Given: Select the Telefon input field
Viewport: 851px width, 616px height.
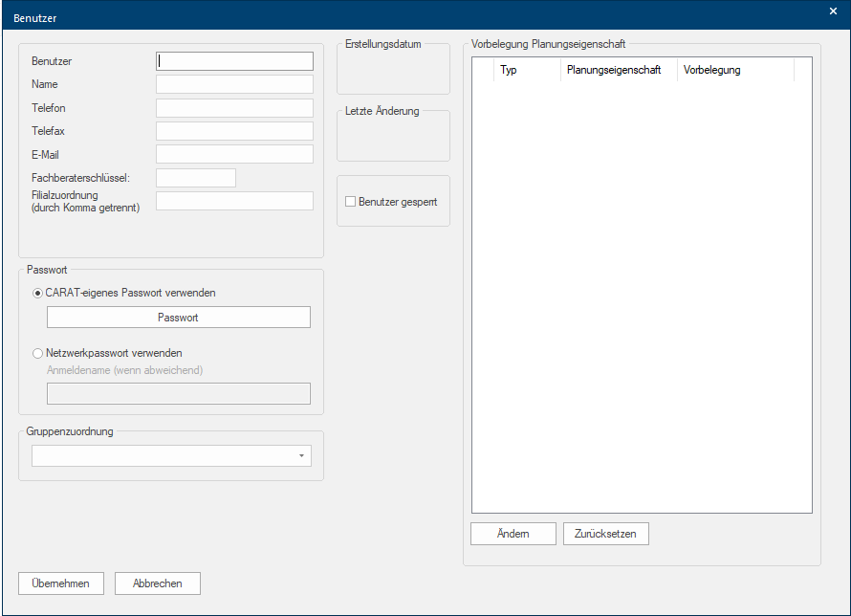Looking at the screenshot, I should [234, 108].
